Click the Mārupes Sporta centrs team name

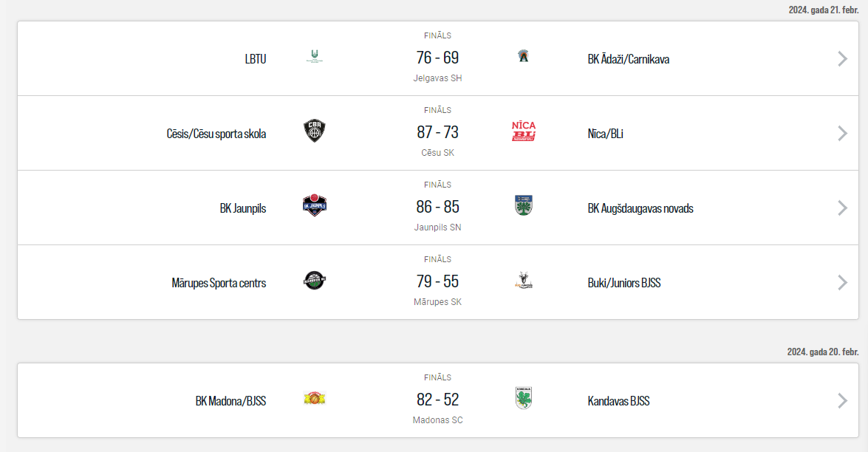pyautogui.click(x=219, y=283)
